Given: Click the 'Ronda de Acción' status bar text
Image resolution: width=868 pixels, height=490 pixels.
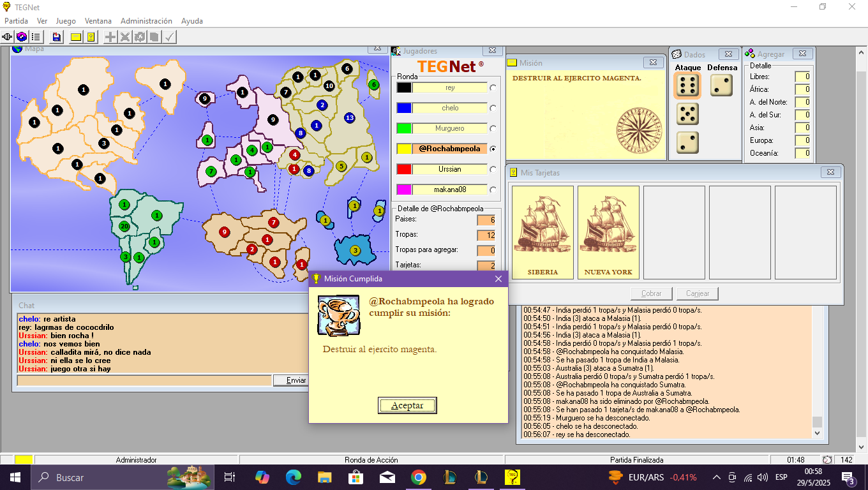Looking at the screenshot, I should tap(371, 459).
